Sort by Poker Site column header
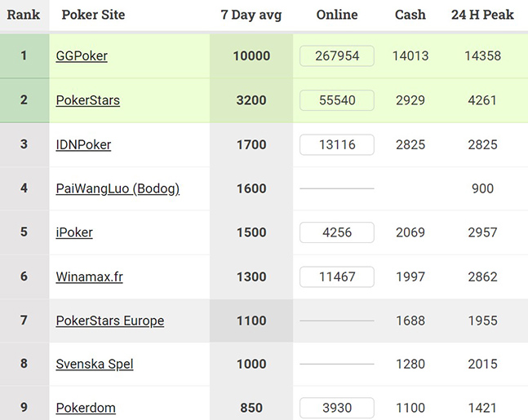 coord(93,15)
